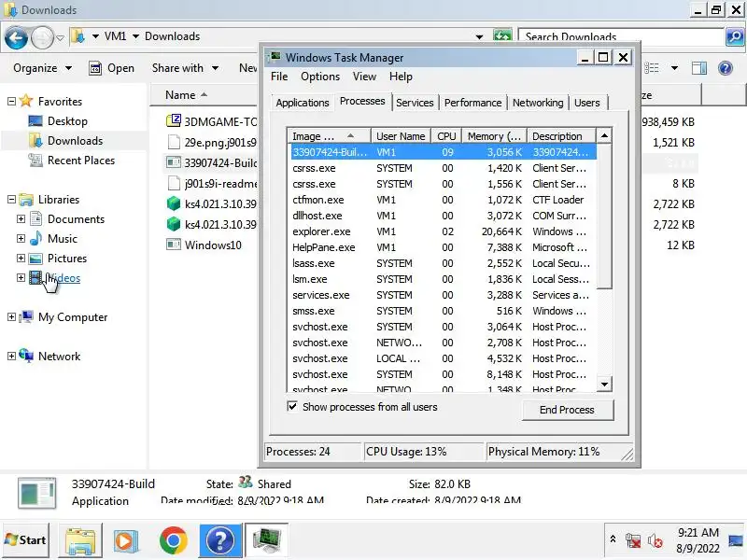
Task: Open Windows Explorer from the taskbar
Action: (x=80, y=540)
